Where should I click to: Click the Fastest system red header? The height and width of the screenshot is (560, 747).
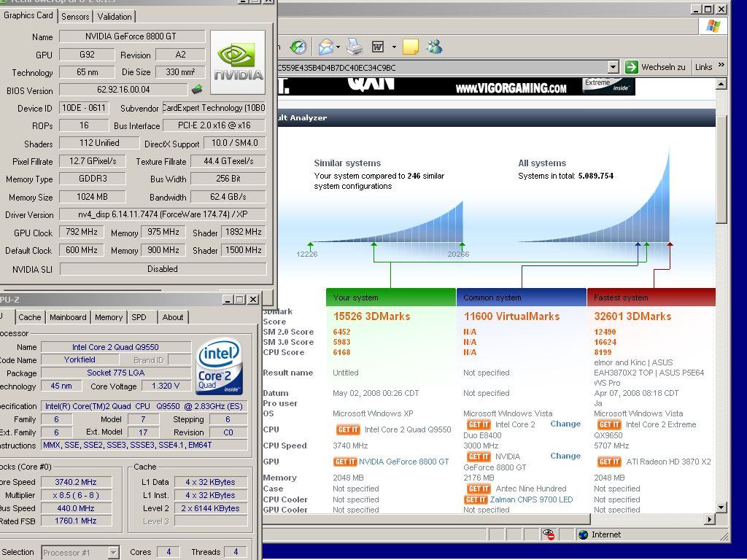(x=651, y=297)
